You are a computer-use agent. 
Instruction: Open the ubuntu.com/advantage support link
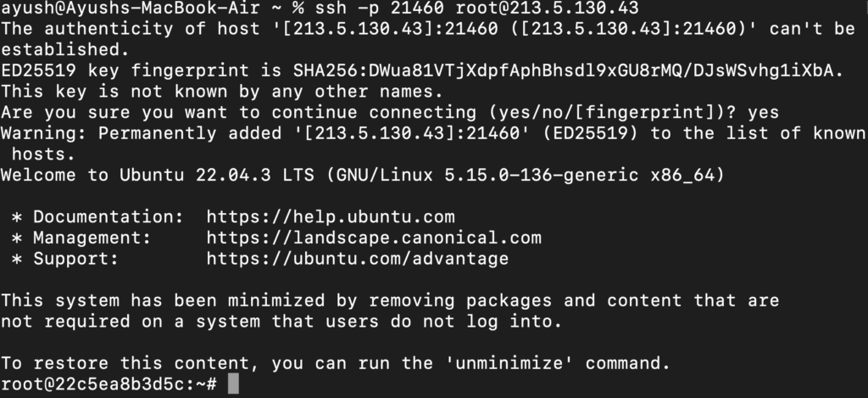point(357,258)
